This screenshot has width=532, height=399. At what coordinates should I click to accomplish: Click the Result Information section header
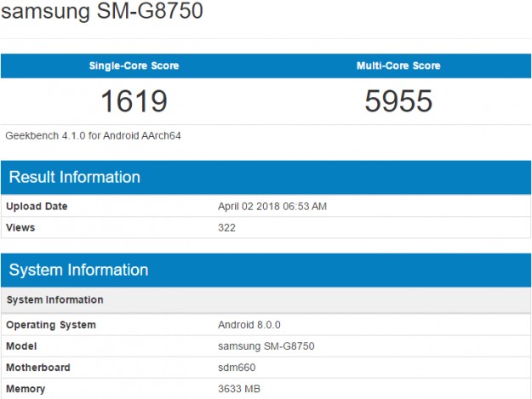pos(75,177)
